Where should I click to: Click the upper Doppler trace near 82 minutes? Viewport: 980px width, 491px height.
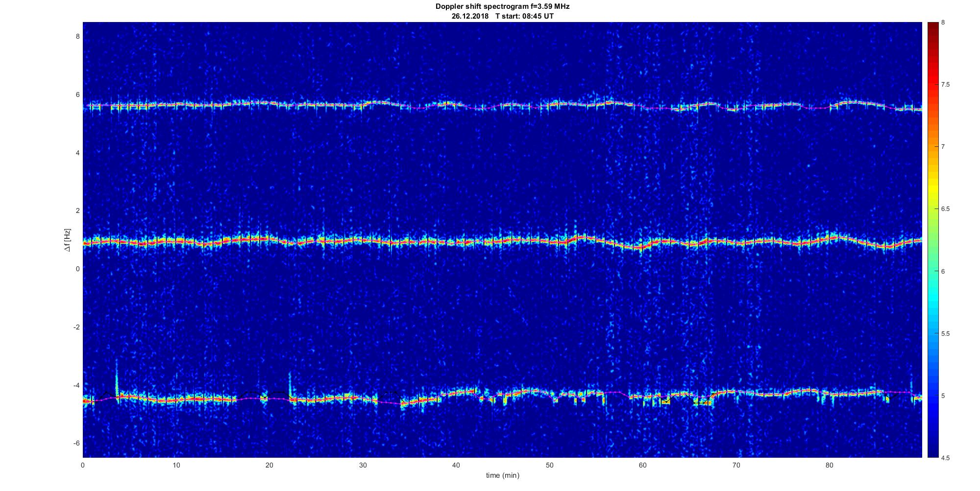click(853, 102)
